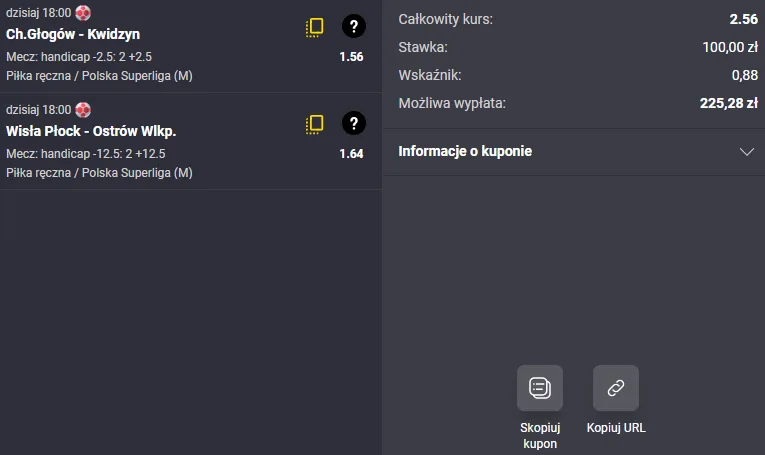The height and width of the screenshot is (455, 765).
Task: Expand the Informacje o kuponie chevron
Action: pyautogui.click(x=746, y=152)
